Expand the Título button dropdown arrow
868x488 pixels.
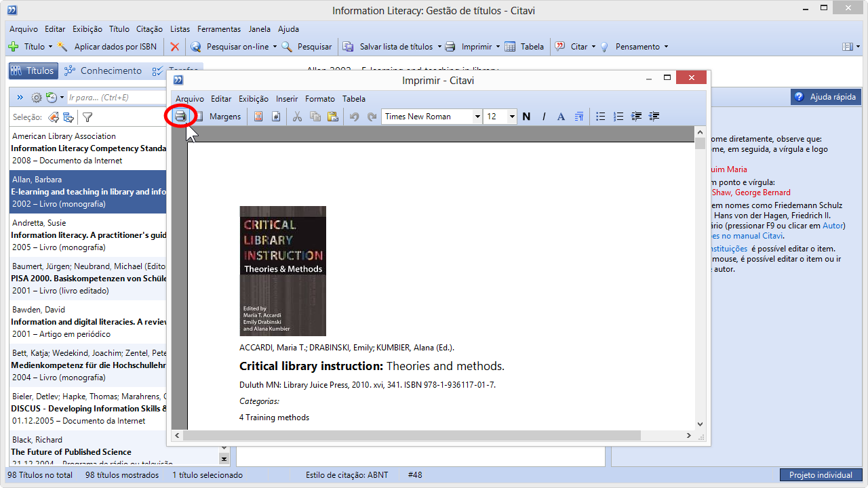coord(50,47)
